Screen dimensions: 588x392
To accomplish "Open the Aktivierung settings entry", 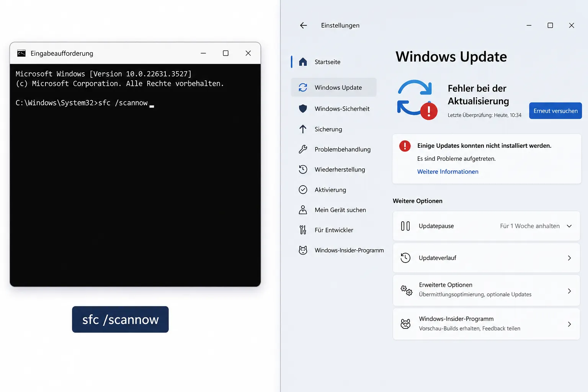I will tap(334, 189).
